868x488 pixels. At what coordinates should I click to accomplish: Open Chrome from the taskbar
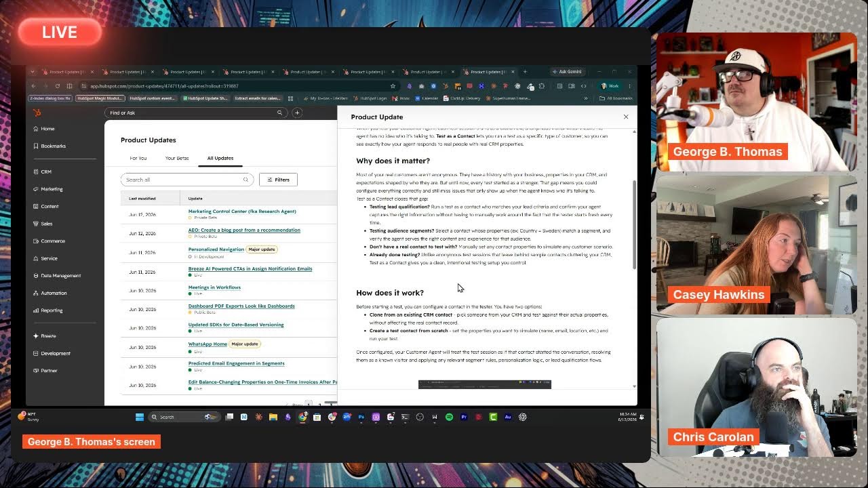pyautogui.click(x=302, y=417)
